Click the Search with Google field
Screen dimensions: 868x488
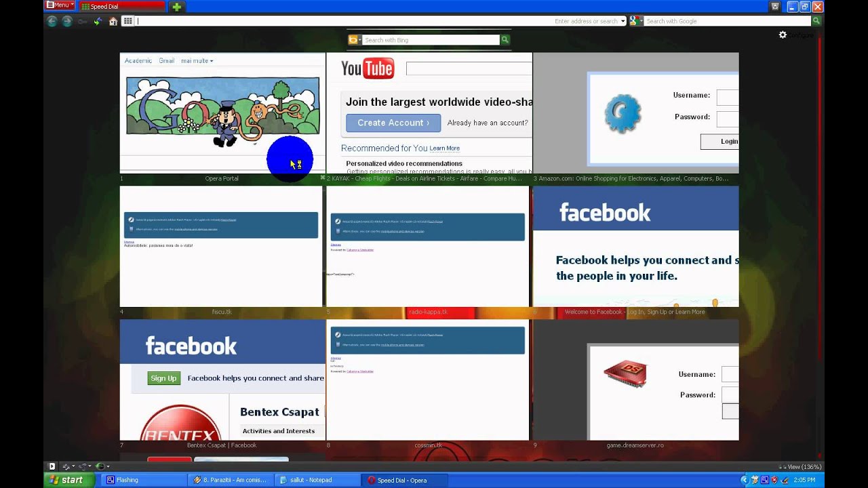tap(728, 21)
